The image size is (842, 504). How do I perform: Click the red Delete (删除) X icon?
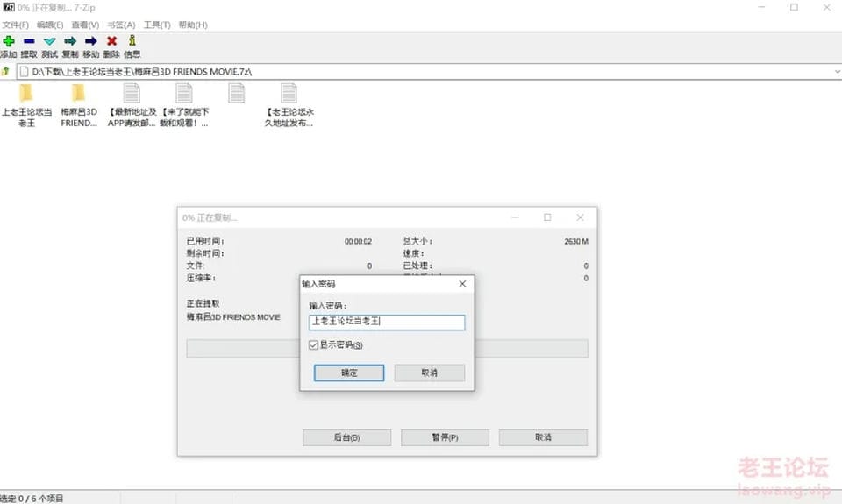tap(111, 41)
